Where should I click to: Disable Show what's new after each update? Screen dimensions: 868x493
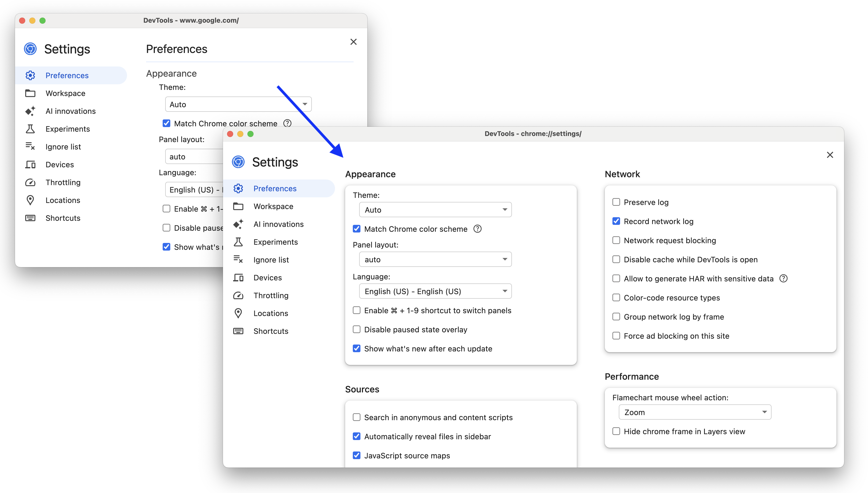pyautogui.click(x=356, y=349)
